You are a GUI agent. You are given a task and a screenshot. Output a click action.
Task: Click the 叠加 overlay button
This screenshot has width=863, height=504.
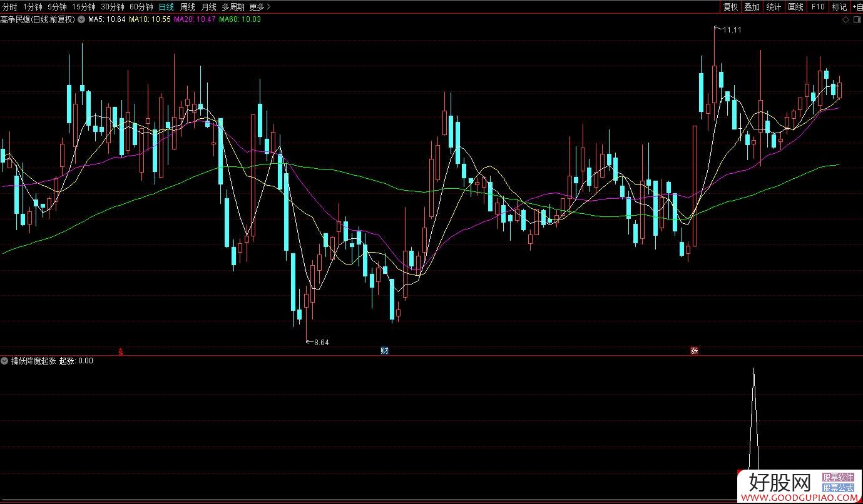pyautogui.click(x=752, y=7)
